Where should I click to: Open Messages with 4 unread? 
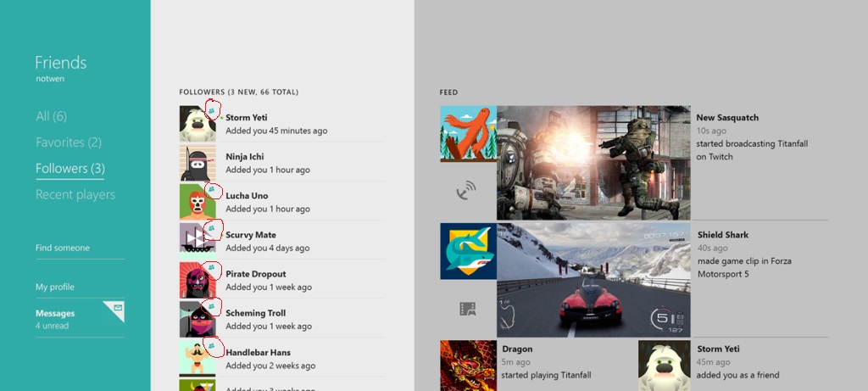pyautogui.click(x=80, y=319)
